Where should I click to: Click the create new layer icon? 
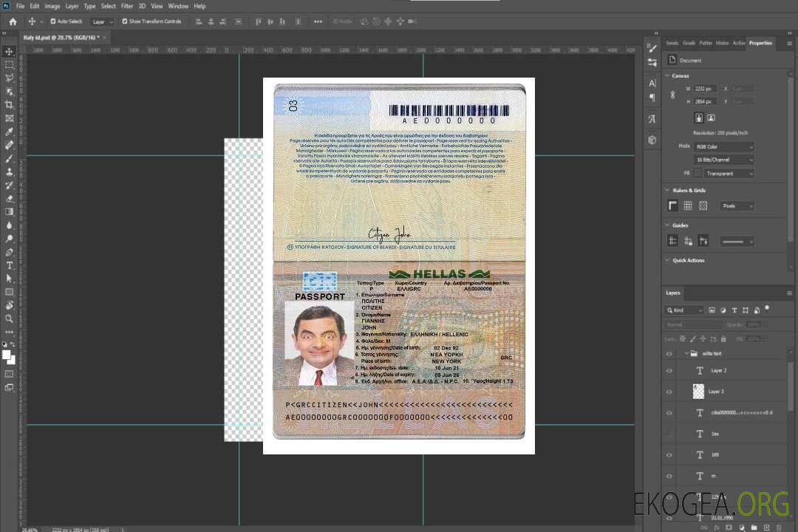coord(766,528)
